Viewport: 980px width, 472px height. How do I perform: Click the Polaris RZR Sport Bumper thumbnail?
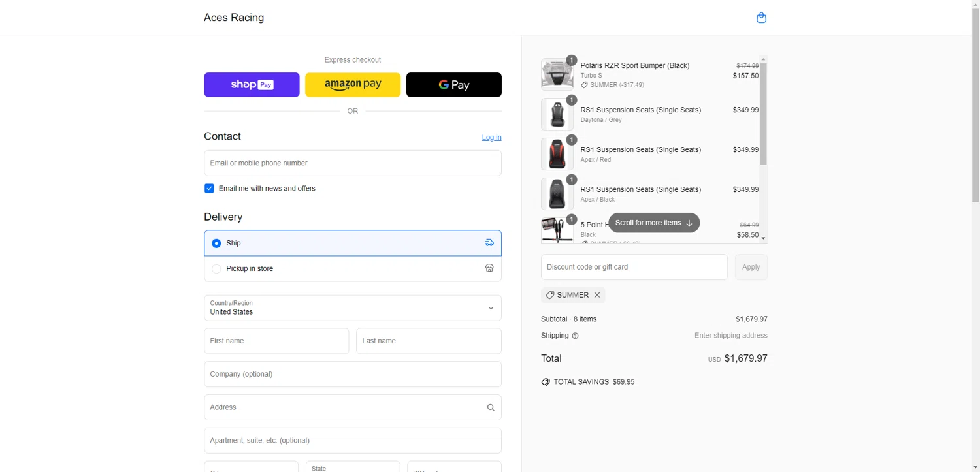tap(557, 74)
